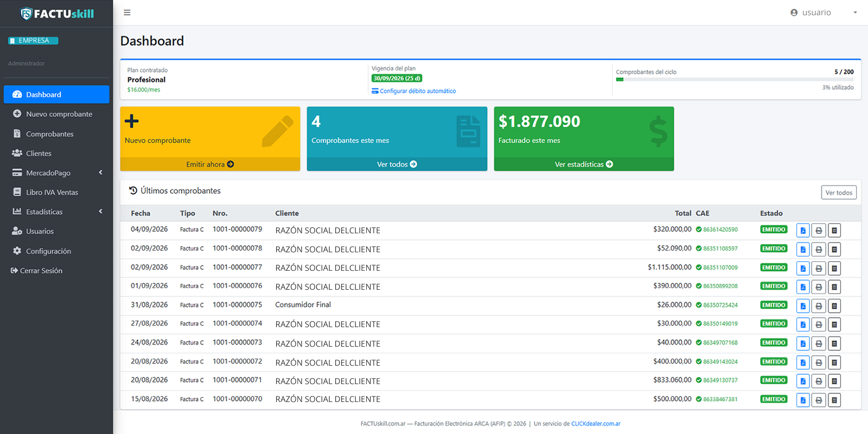Click the plus icon on Nuevo comprobante card
The image size is (868, 434).
pos(132,121)
